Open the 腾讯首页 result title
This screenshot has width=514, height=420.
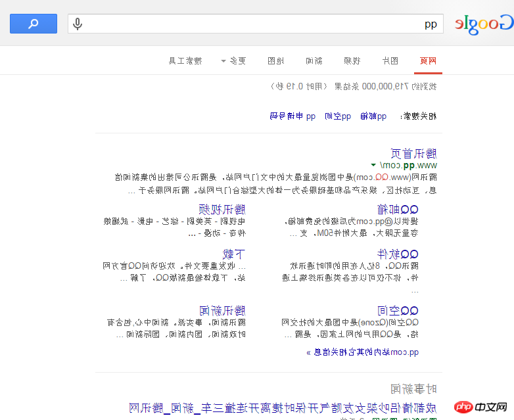click(x=413, y=154)
